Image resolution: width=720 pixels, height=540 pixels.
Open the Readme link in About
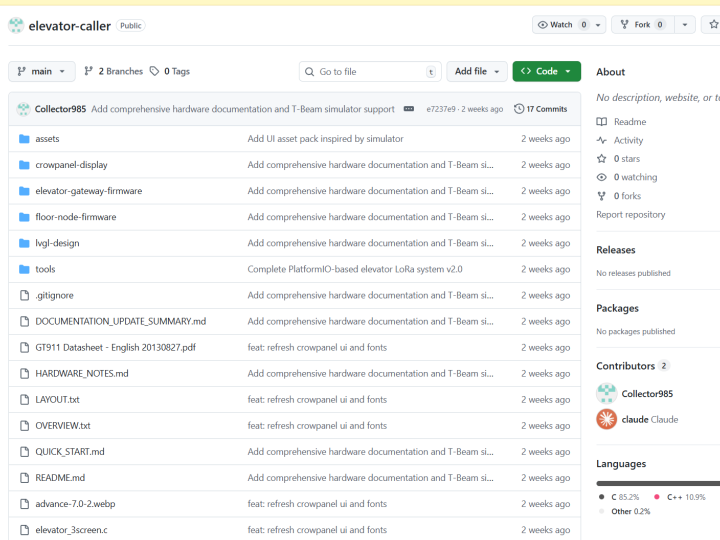tap(630, 122)
